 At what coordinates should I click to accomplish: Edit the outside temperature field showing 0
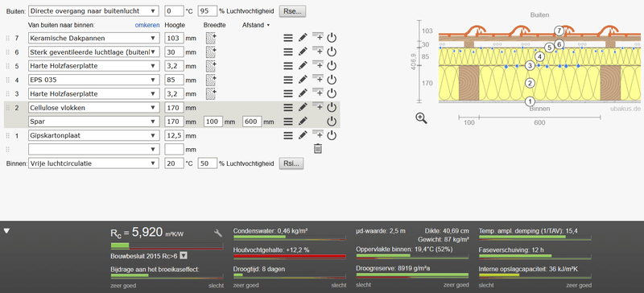(174, 11)
